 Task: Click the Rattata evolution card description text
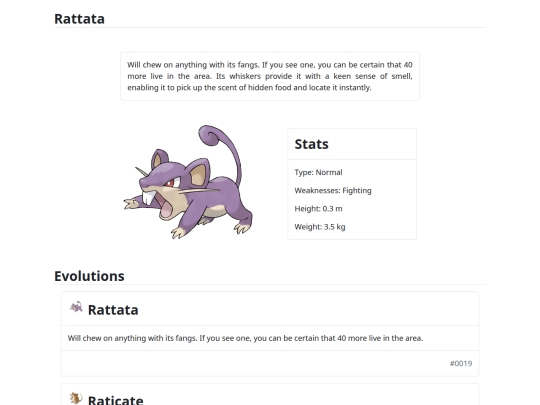pos(245,338)
